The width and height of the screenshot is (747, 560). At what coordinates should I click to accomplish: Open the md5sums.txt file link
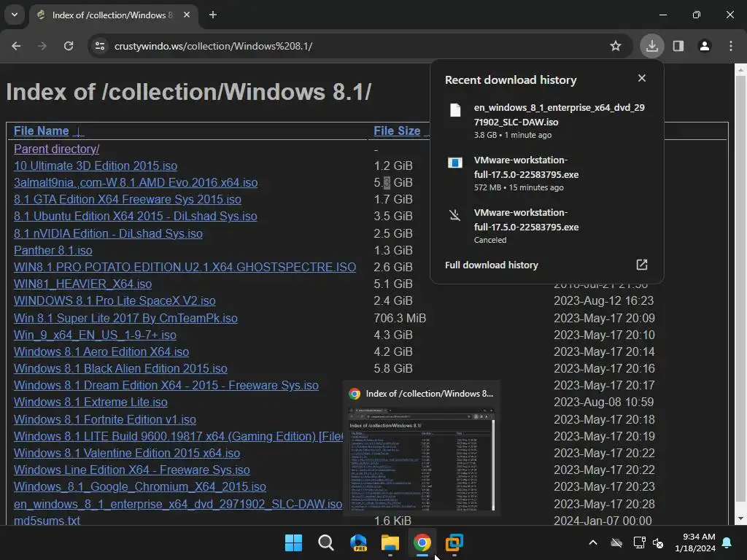[47, 521]
